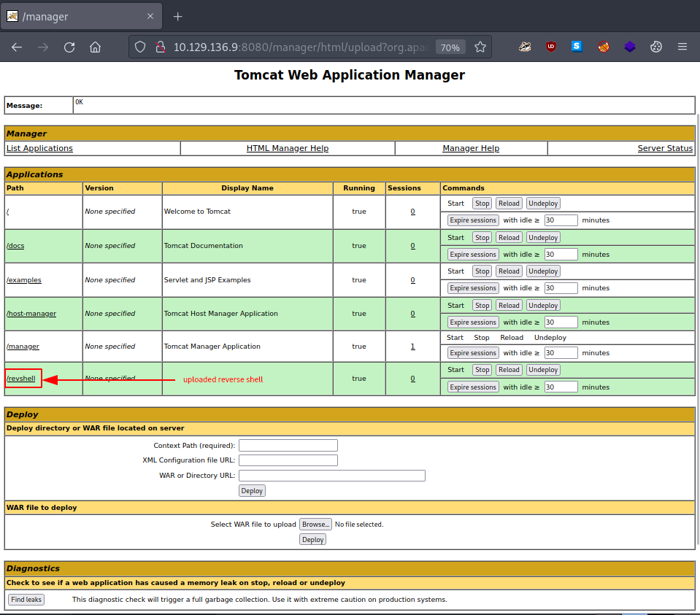
Task: Reload the page using the refresh icon
Action: click(69, 46)
